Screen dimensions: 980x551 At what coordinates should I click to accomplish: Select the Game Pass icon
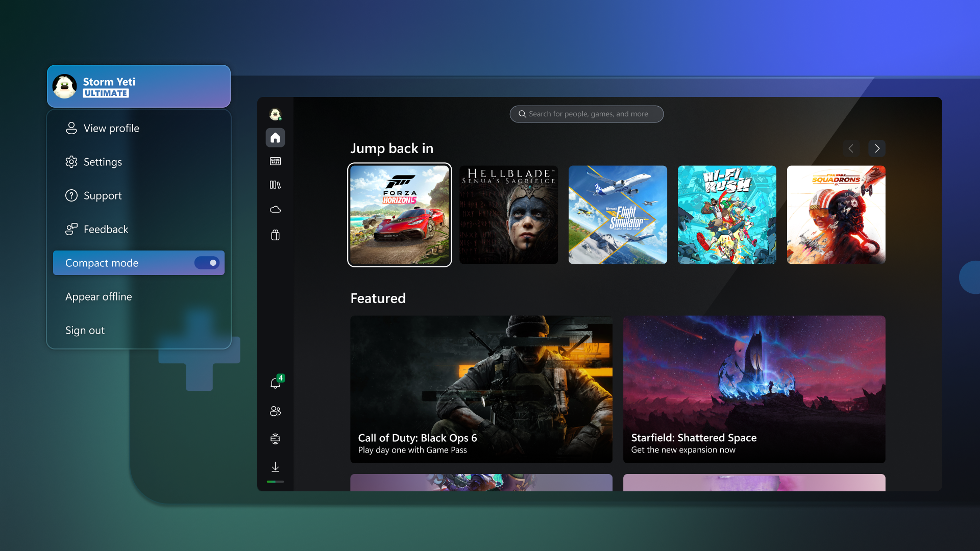point(275,161)
